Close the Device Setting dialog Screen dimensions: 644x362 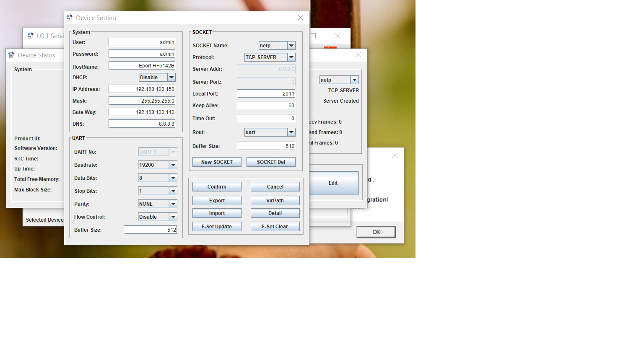301,18
